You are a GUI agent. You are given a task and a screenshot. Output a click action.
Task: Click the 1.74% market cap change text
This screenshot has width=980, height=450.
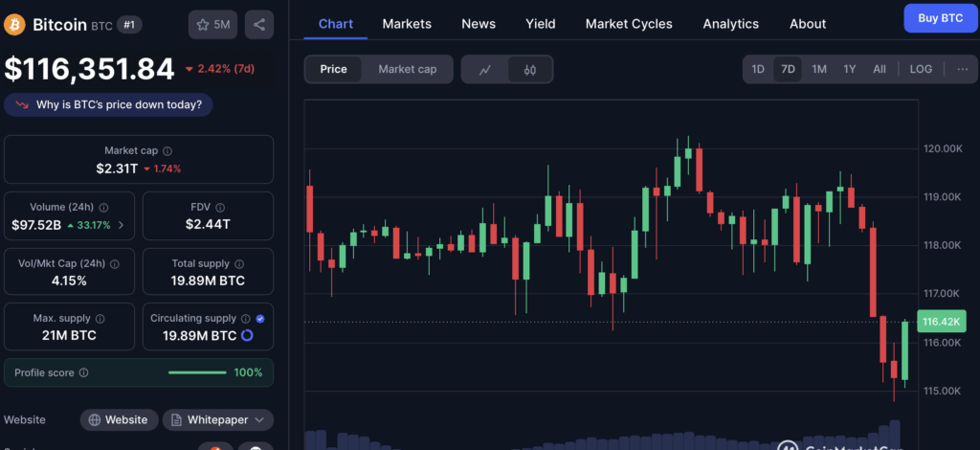click(x=167, y=169)
